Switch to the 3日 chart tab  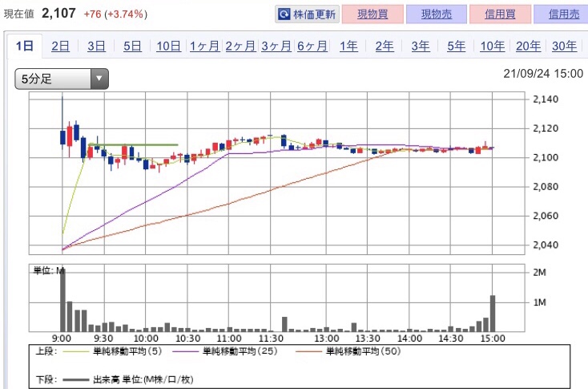pos(96,47)
